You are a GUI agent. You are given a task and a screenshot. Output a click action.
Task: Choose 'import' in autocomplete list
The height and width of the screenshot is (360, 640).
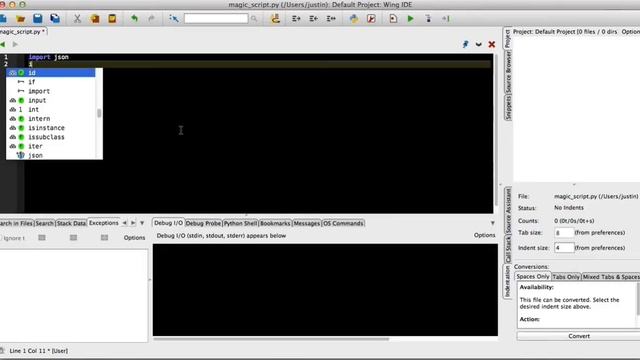[x=50, y=91]
